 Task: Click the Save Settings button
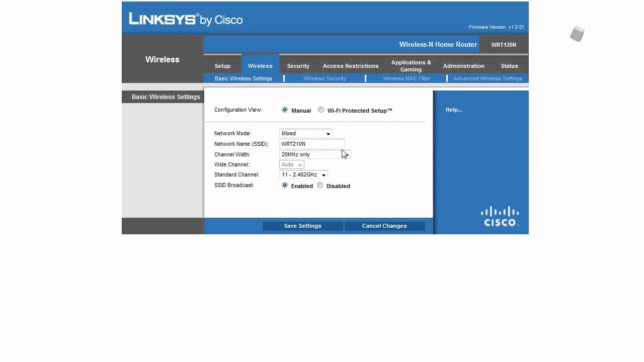(x=302, y=226)
